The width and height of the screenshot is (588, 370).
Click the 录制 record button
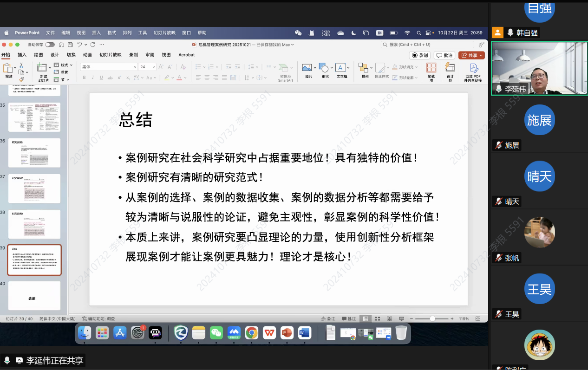coord(420,55)
